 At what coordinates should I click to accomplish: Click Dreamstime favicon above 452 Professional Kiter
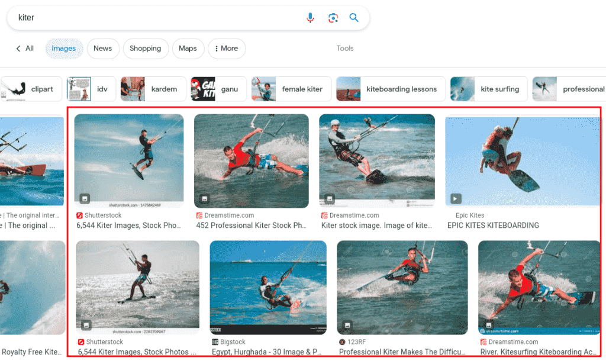pyautogui.click(x=199, y=215)
